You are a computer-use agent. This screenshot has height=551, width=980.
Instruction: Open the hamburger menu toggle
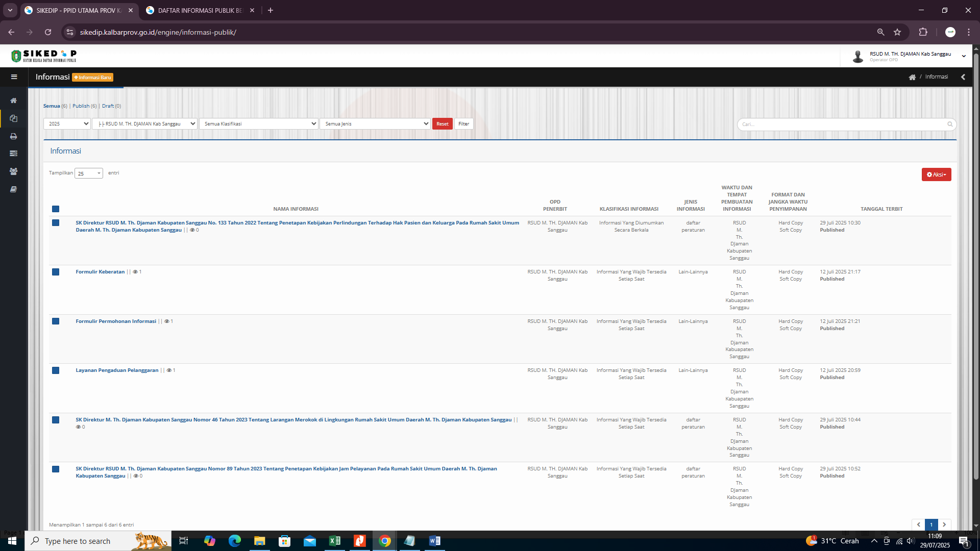click(x=14, y=77)
